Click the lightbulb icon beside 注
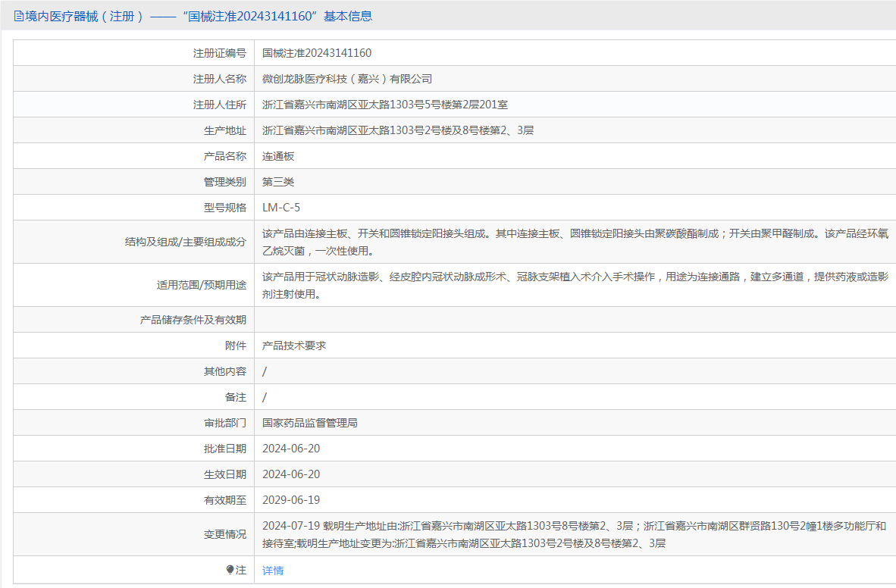Screen dimensions: 896x588 [230, 570]
